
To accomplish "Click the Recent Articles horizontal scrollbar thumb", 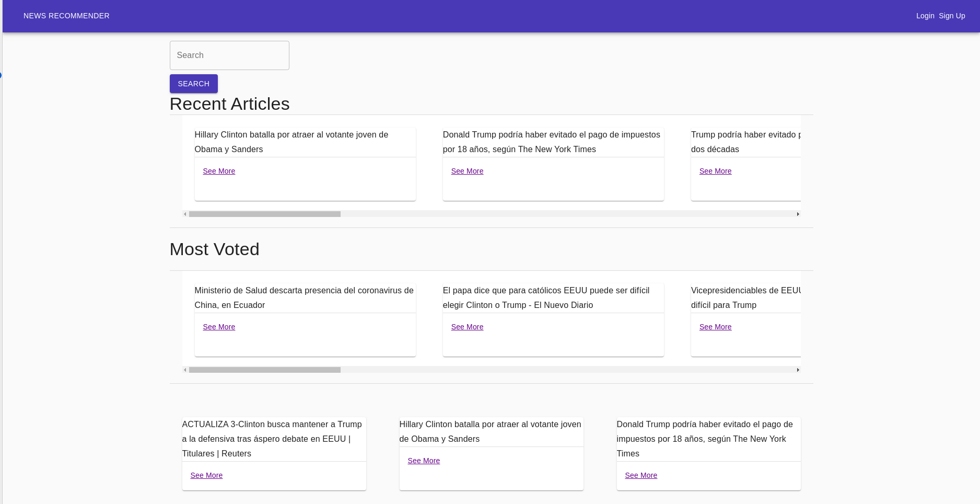I will point(265,214).
